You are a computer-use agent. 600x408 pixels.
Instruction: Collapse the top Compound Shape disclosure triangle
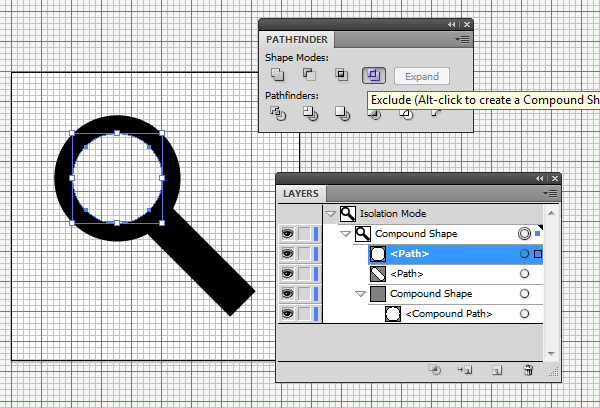click(346, 234)
